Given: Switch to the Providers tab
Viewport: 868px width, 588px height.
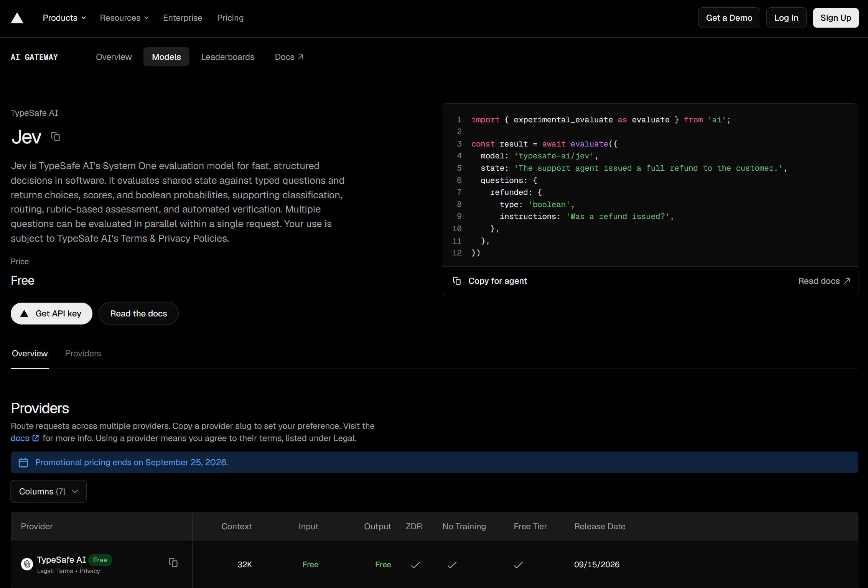Looking at the screenshot, I should [83, 354].
